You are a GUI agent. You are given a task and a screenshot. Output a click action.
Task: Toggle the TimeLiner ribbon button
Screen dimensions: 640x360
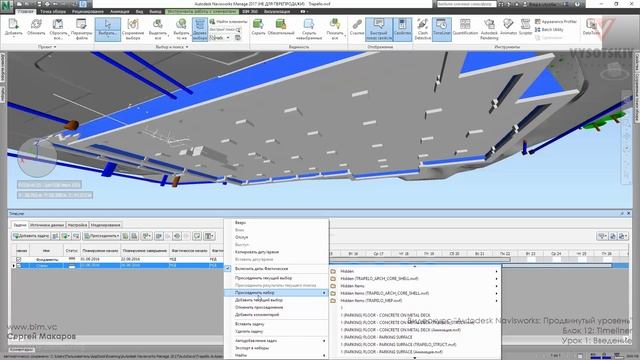click(x=441, y=29)
